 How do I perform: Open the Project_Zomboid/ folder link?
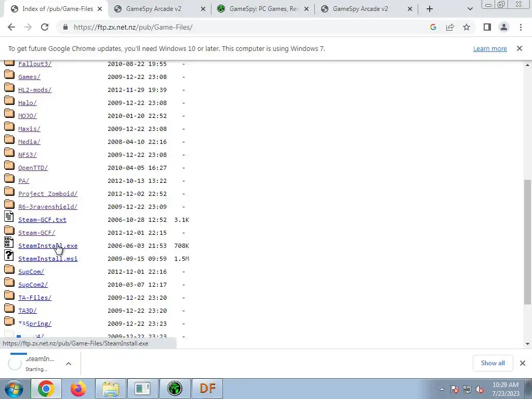(x=48, y=194)
